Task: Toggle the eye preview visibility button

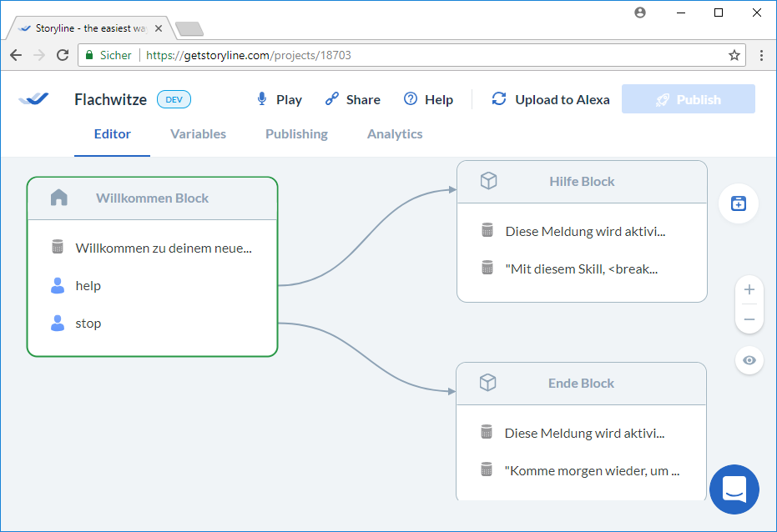Action: [x=749, y=360]
